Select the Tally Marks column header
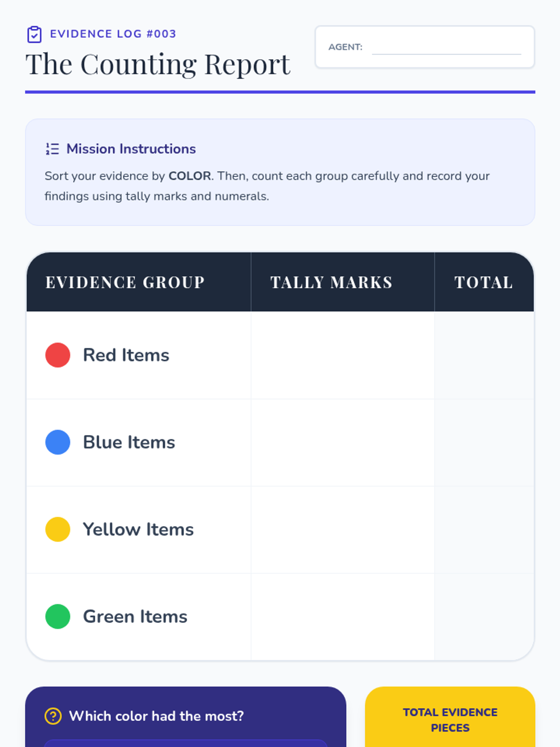The image size is (560, 747). [331, 282]
